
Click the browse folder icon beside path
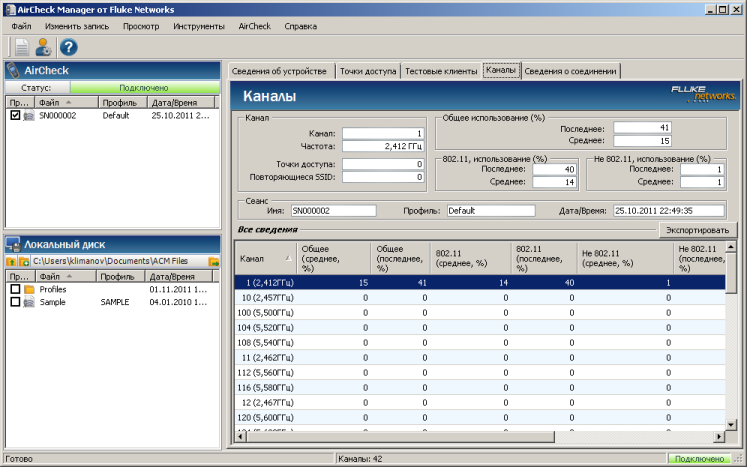coord(213,261)
